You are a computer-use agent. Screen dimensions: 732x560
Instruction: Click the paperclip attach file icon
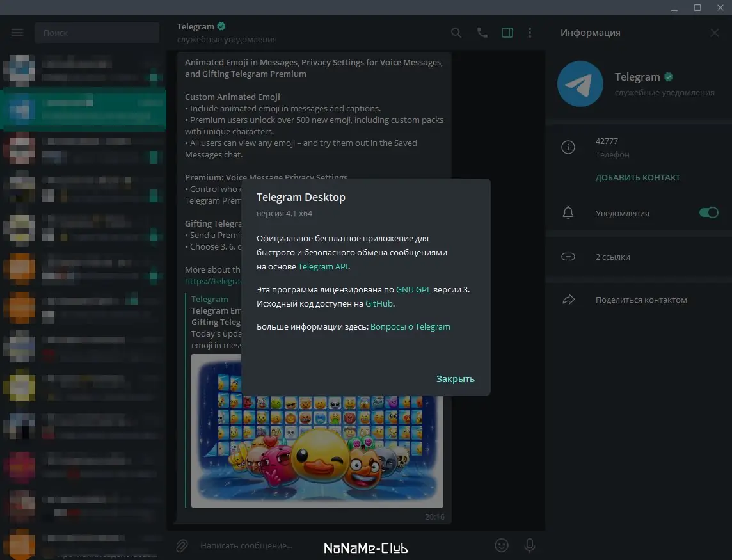coord(182,545)
